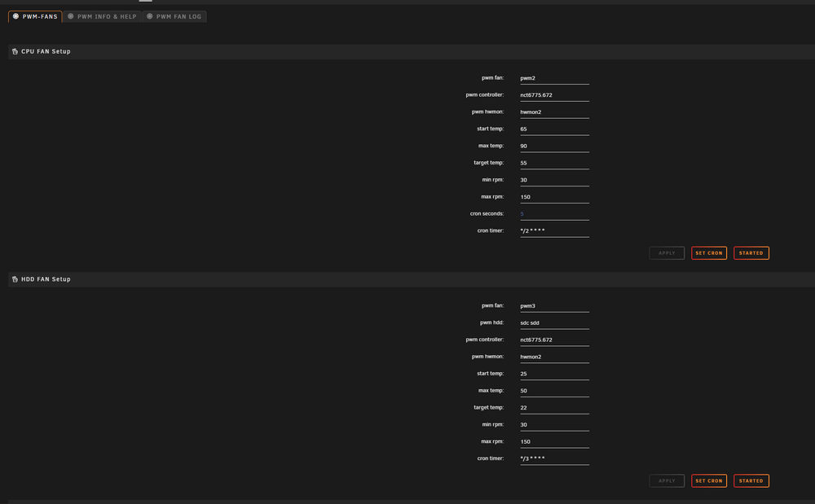Click SET CRON in HDD FAN Setup
This screenshot has height=504, width=815.
[709, 480]
